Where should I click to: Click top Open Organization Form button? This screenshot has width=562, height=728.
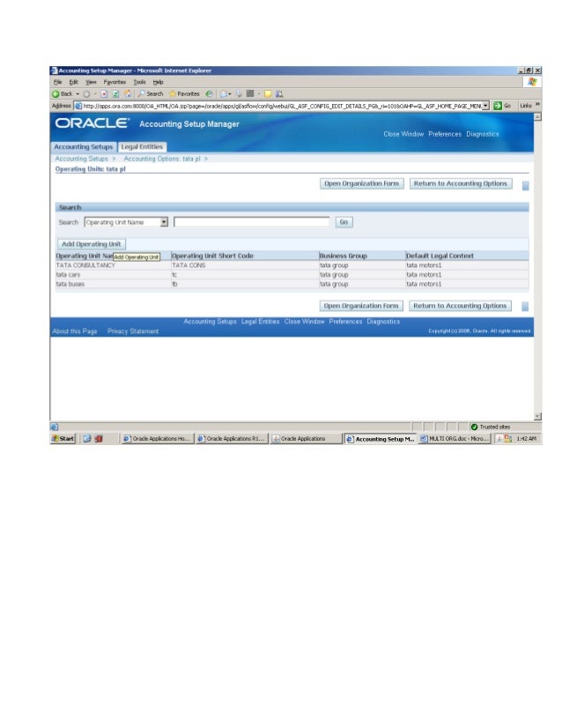(361, 183)
